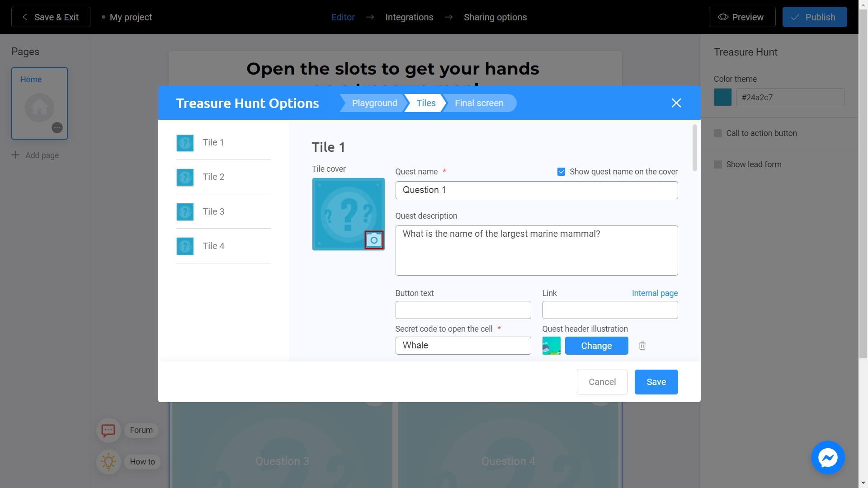Viewport: 868px width, 488px height.
Task: Click the Save button to confirm tile settings
Action: (656, 381)
